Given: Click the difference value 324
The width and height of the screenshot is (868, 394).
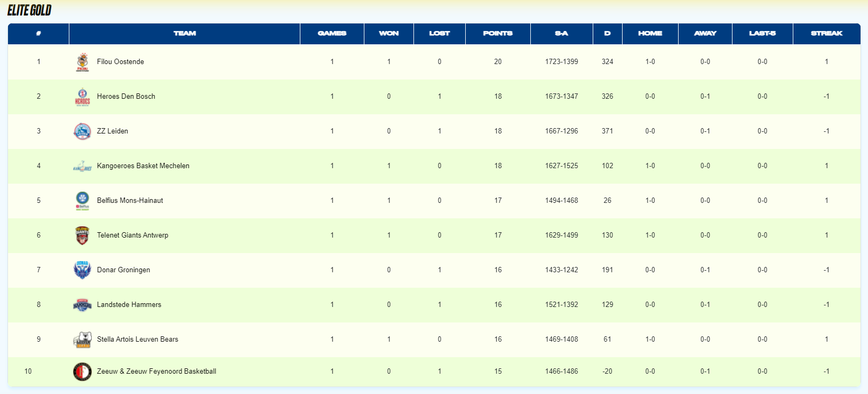Looking at the screenshot, I should 608,62.
